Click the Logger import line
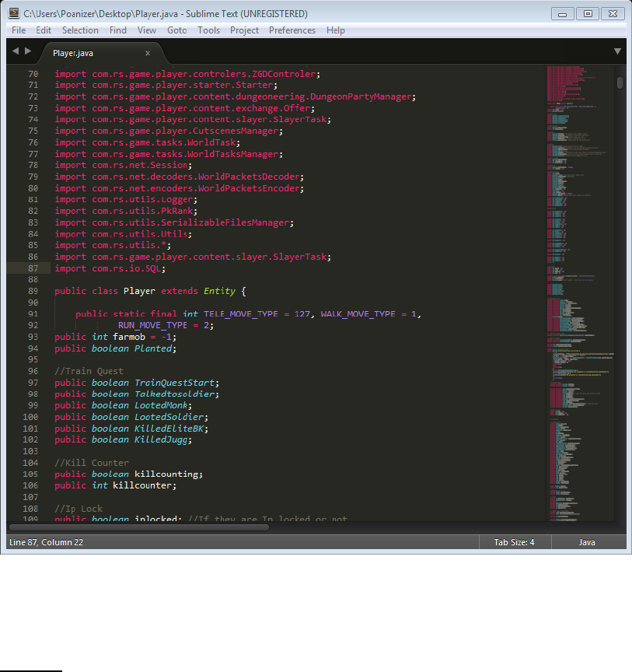The image size is (632, 672). point(126,200)
